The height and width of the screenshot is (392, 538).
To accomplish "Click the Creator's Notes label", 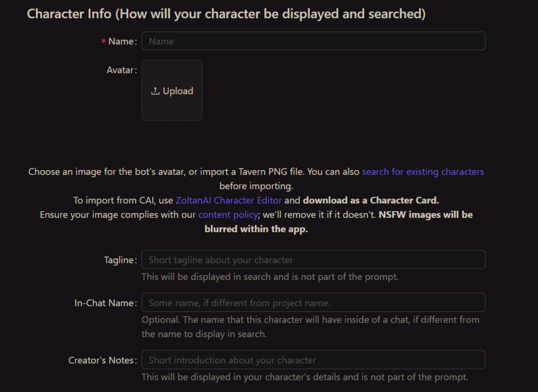I will (x=101, y=360).
